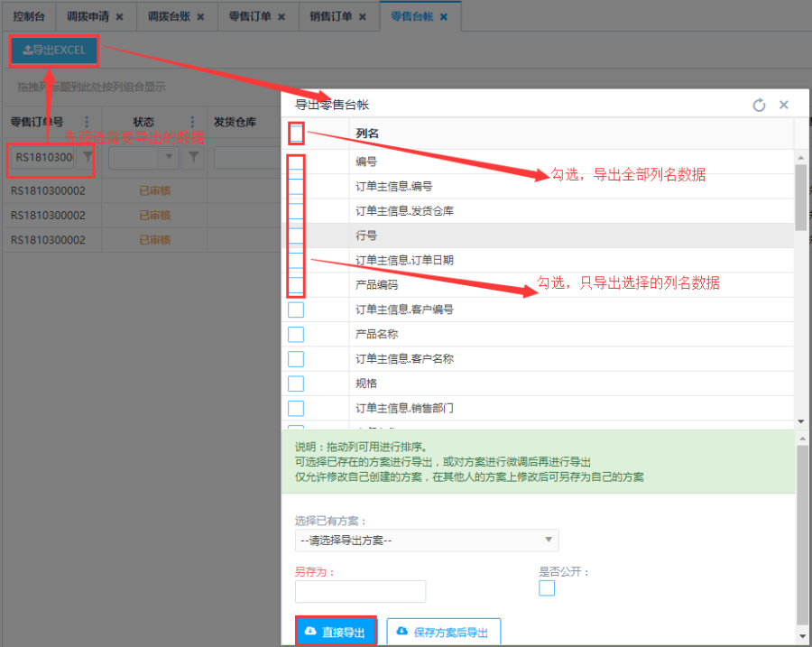Enable the 是否公开 checkbox

pyautogui.click(x=547, y=588)
